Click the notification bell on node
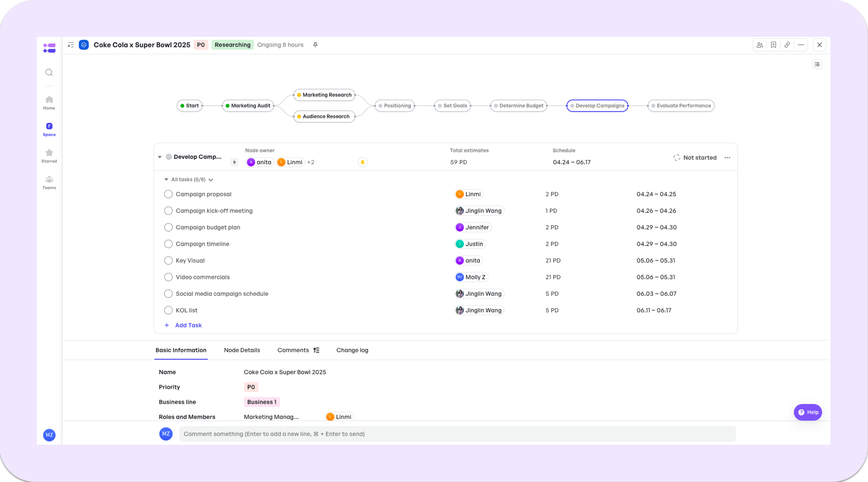 pos(363,162)
